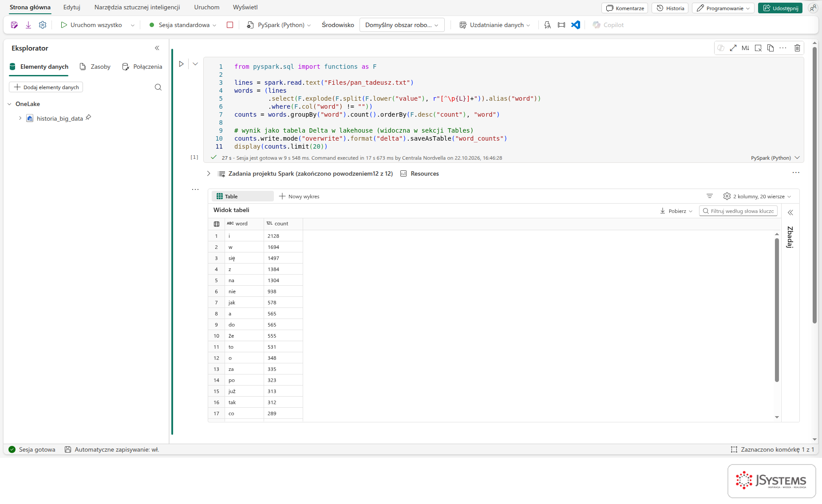Pin the historia_big_data lakehouse
Image resolution: width=822 pixels, height=504 pixels.
click(88, 118)
